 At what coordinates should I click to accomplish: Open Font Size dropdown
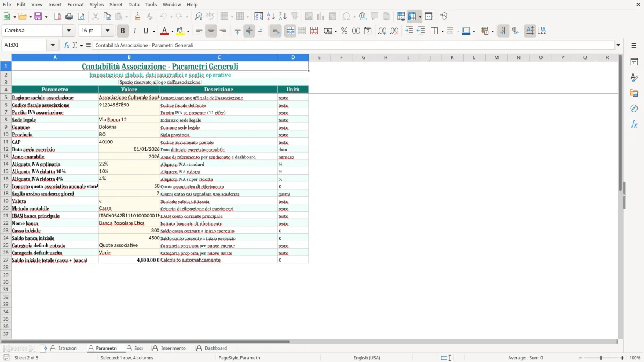click(x=107, y=31)
